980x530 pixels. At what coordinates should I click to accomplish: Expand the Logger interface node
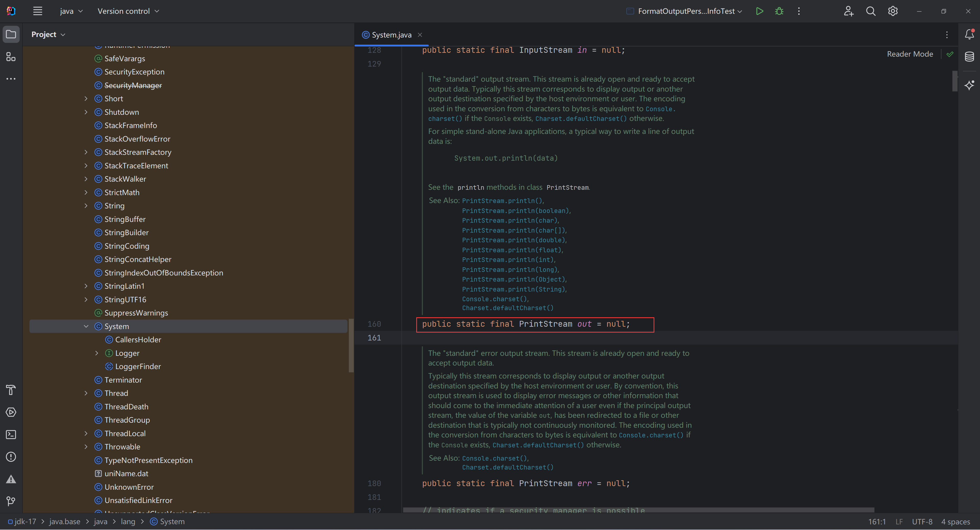click(x=97, y=353)
